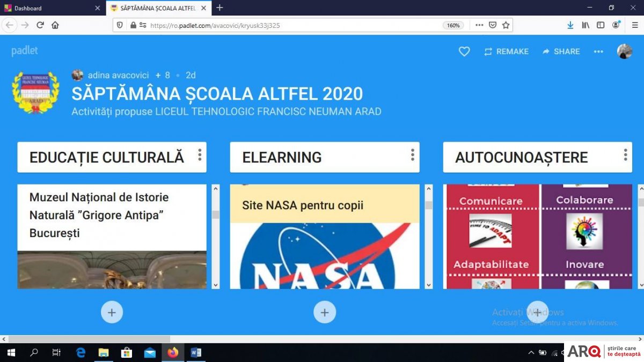The image size is (644, 362).
Task: Open Windows taskbar search
Action: [x=34, y=352]
